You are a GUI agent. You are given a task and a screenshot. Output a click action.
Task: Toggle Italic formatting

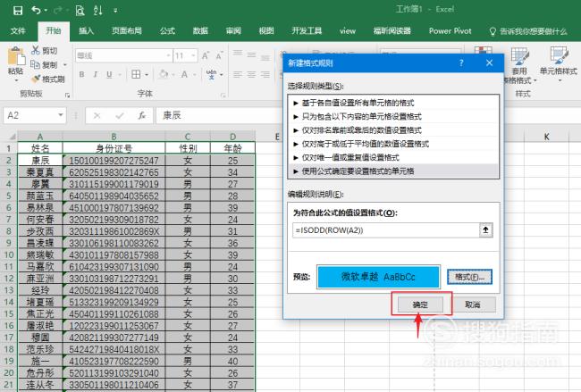[96, 74]
